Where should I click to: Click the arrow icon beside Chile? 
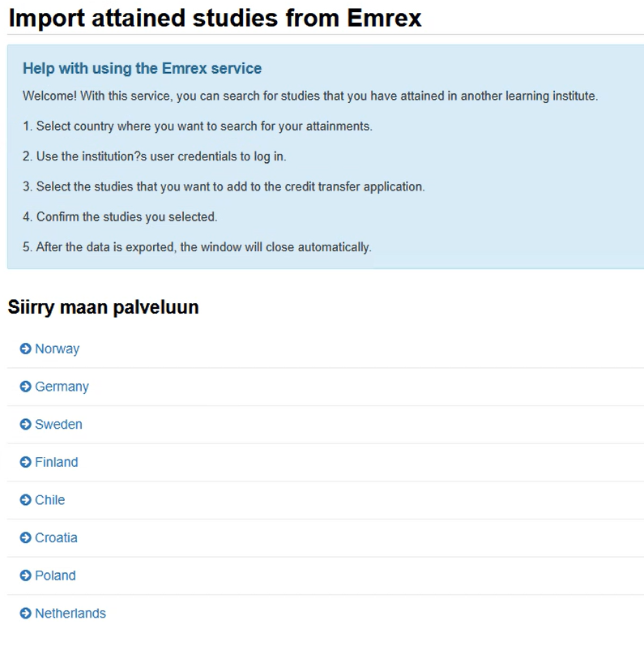[26, 500]
